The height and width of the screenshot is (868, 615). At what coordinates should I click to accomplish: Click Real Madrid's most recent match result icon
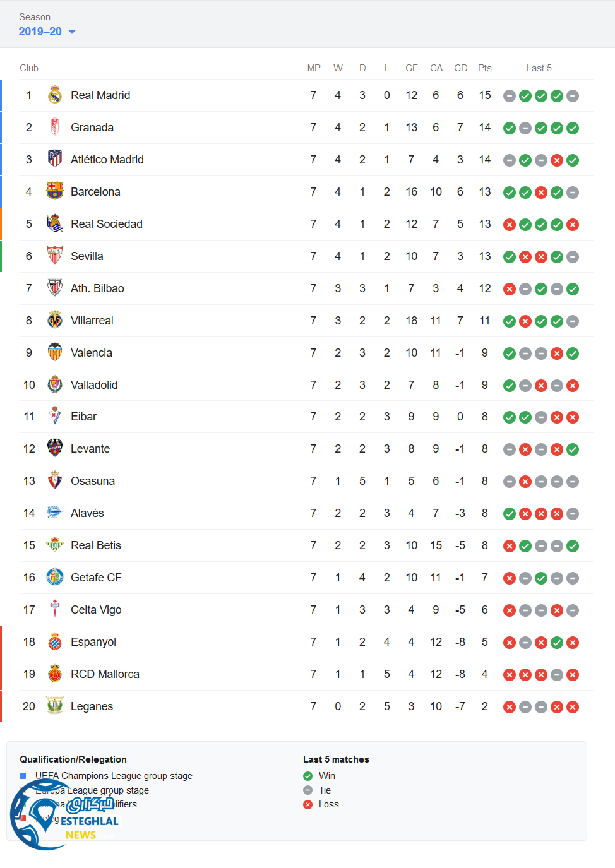(573, 96)
